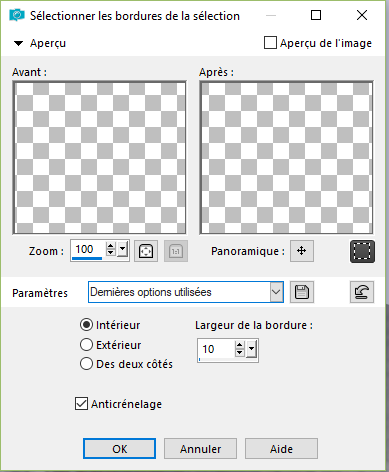Confirm with the OK button
389x472 pixels.
(119, 449)
